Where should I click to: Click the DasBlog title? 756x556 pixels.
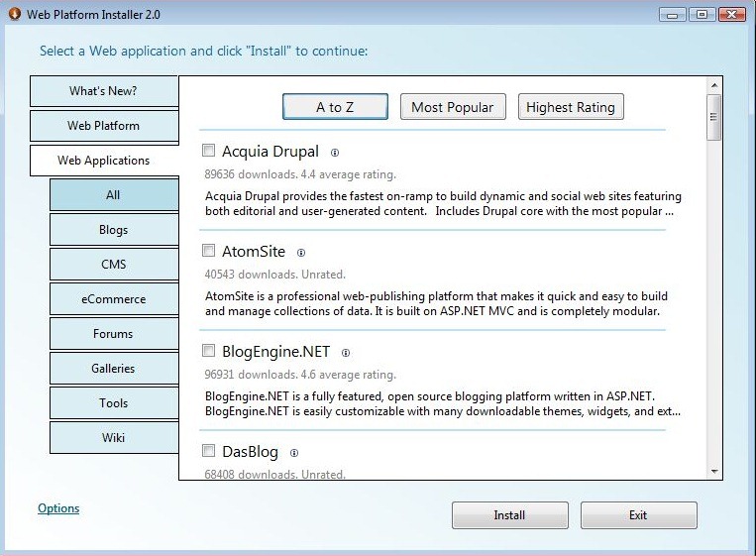[251, 452]
